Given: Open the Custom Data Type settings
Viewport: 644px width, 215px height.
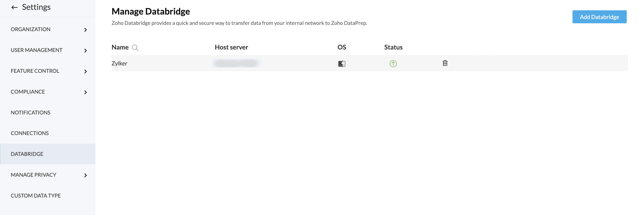Looking at the screenshot, I should [x=36, y=196].
